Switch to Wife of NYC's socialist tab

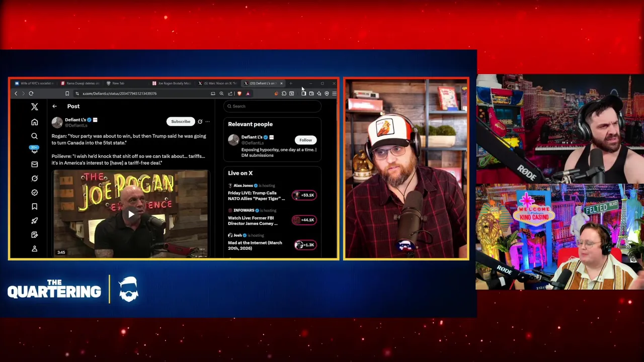coord(34,83)
